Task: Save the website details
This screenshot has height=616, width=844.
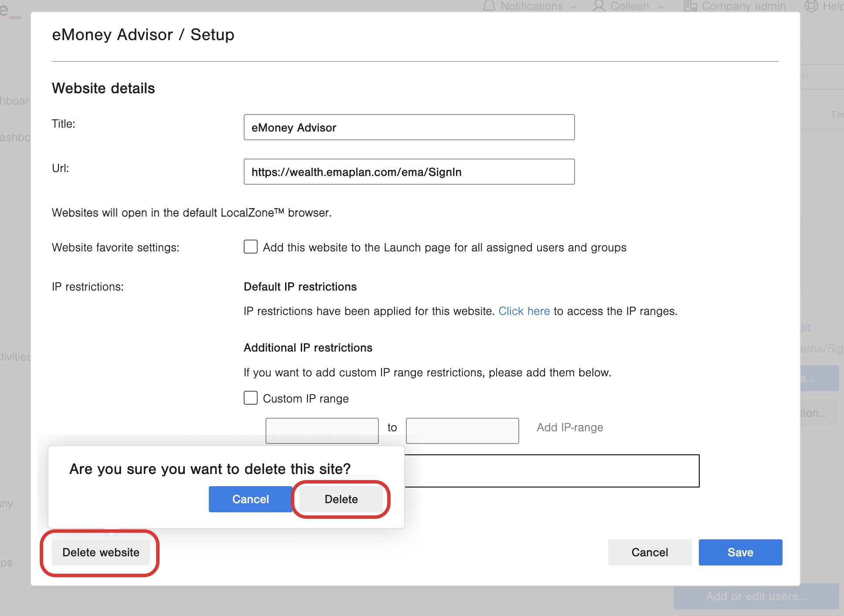Action: [x=741, y=552]
